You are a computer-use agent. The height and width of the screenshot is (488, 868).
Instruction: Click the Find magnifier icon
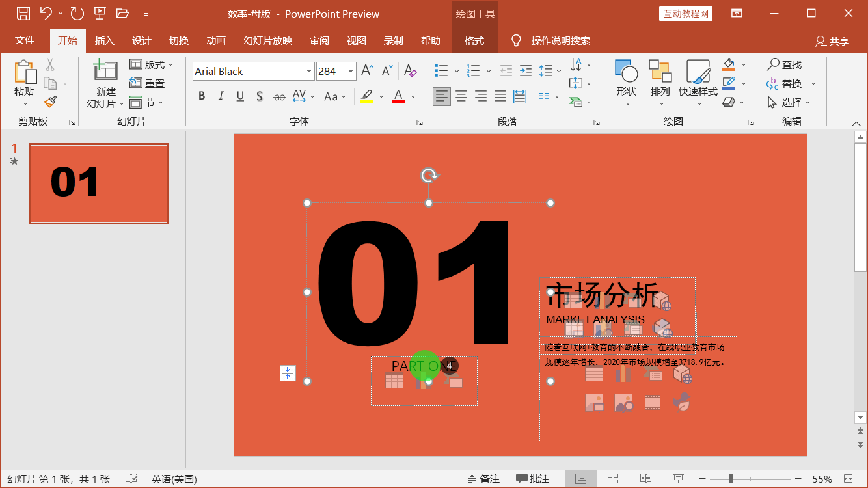(x=773, y=64)
